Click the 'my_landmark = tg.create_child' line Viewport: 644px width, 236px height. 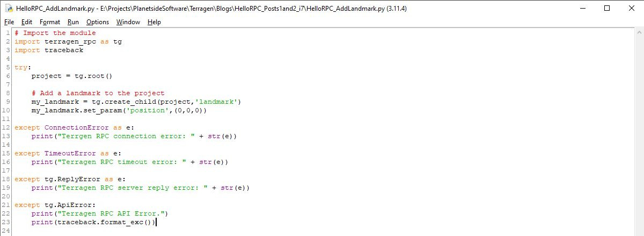pyautogui.click(x=137, y=102)
